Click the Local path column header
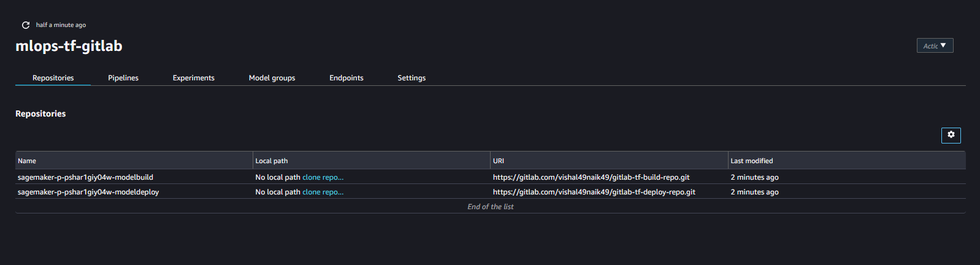 tap(272, 161)
